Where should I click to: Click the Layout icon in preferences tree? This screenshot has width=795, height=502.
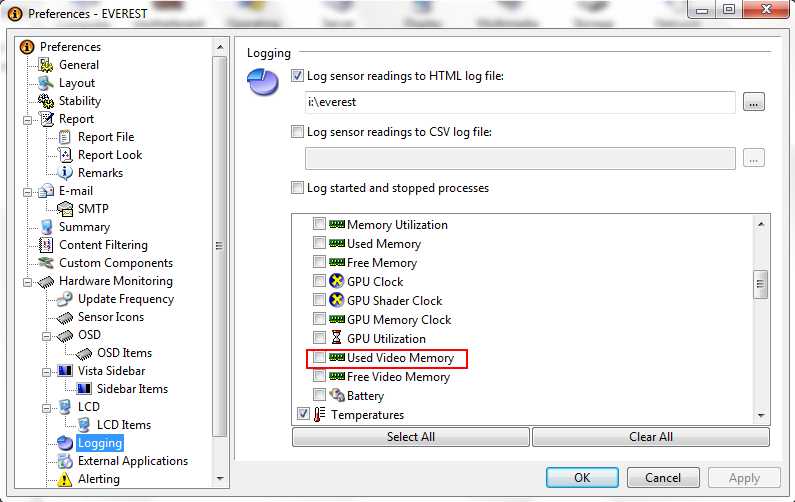pos(46,83)
